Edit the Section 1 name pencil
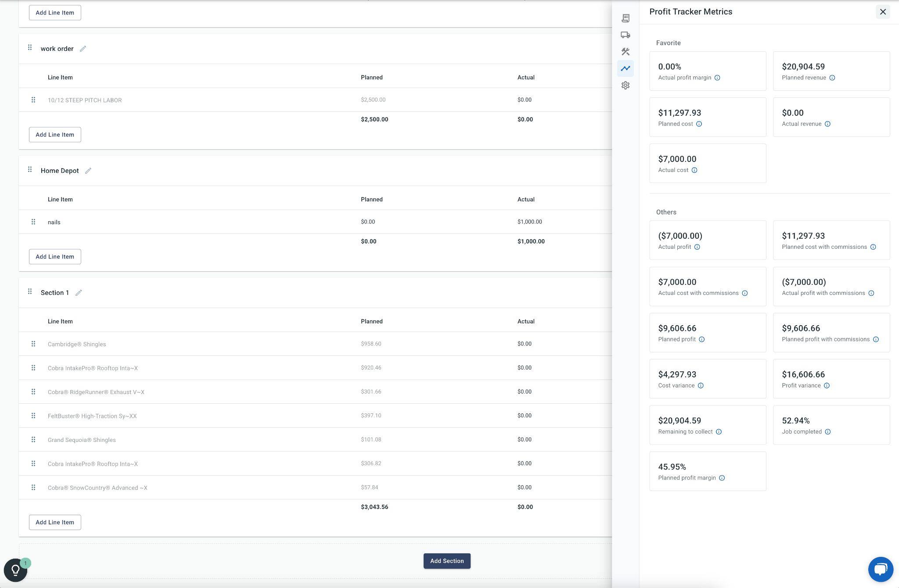This screenshot has width=899, height=588. point(79,293)
